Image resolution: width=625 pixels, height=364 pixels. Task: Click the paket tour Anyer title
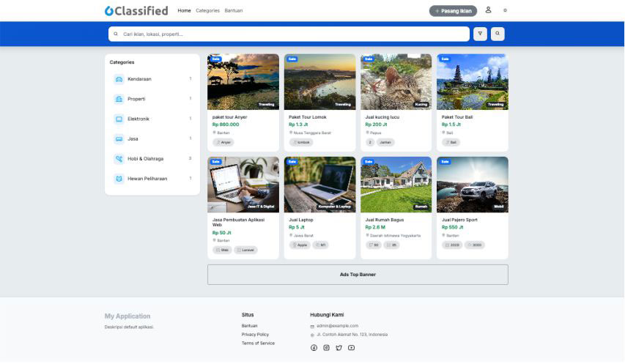click(229, 117)
